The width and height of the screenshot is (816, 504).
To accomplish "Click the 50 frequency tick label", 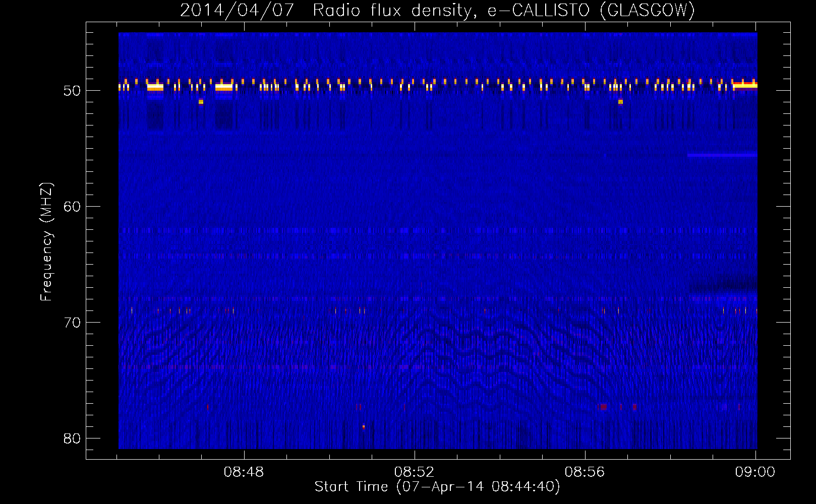I will click(72, 91).
